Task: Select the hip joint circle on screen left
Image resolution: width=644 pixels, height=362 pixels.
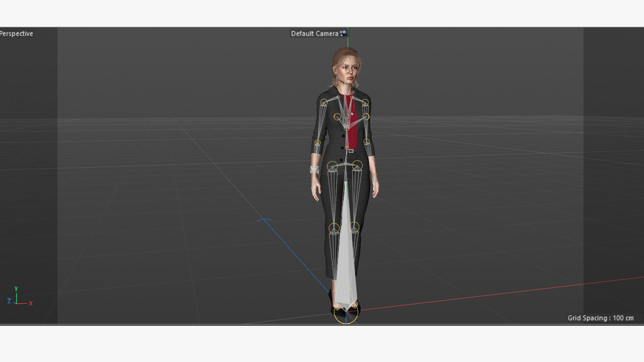Action: pyautogui.click(x=332, y=166)
